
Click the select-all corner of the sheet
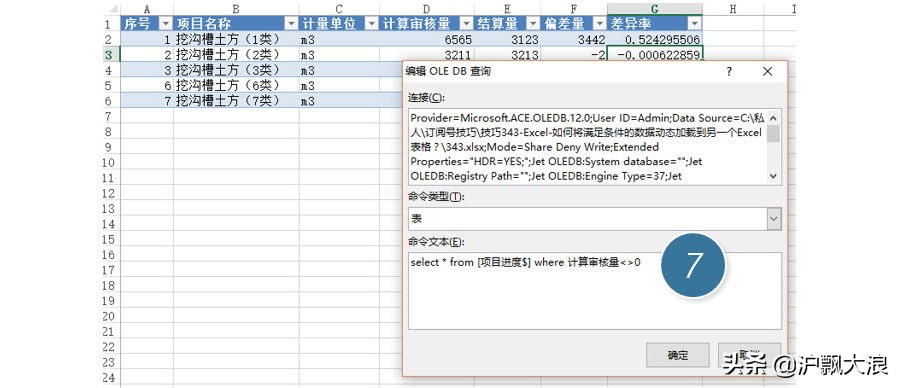tap(112, 8)
